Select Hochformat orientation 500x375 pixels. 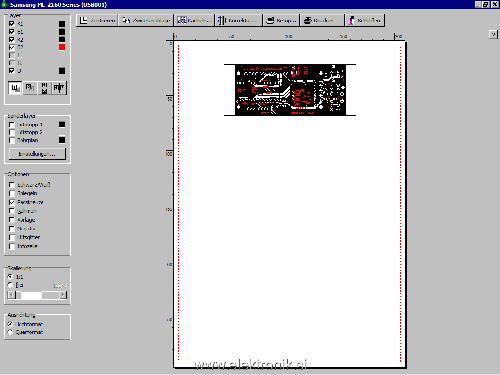11,324
